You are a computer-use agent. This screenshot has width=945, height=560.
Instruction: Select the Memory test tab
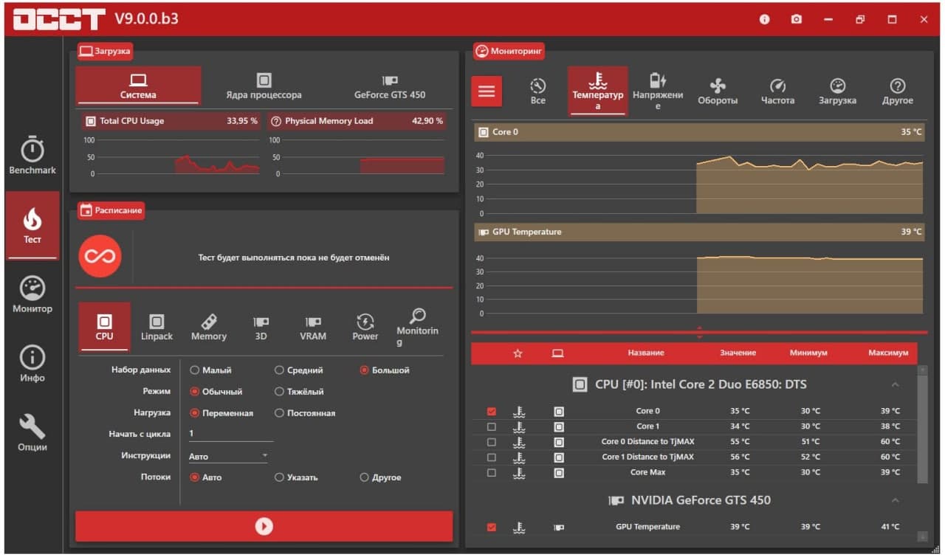[x=209, y=326]
